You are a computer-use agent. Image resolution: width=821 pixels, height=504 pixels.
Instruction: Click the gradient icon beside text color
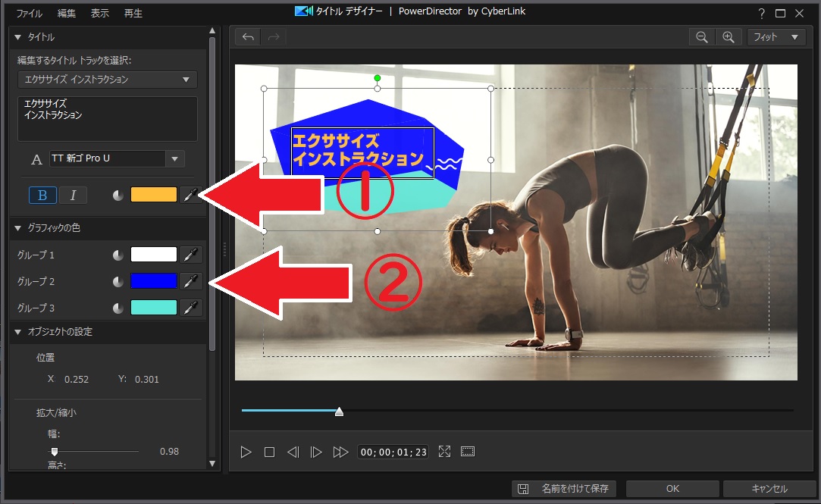118,196
